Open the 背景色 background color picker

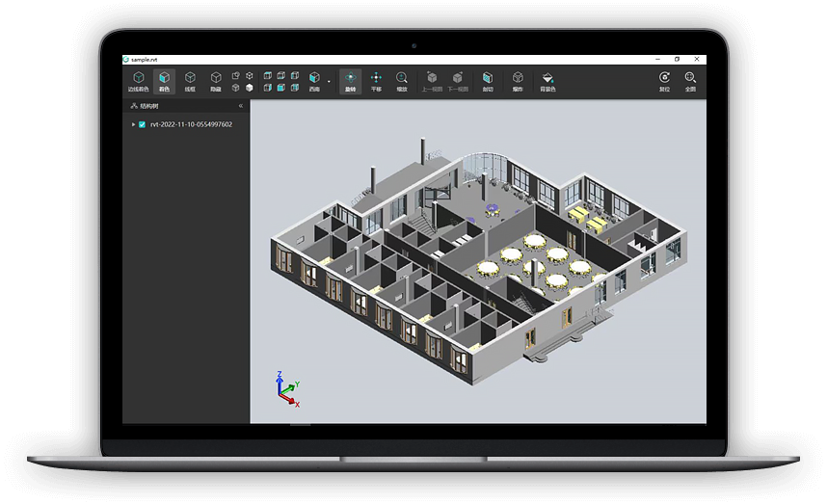click(x=547, y=81)
